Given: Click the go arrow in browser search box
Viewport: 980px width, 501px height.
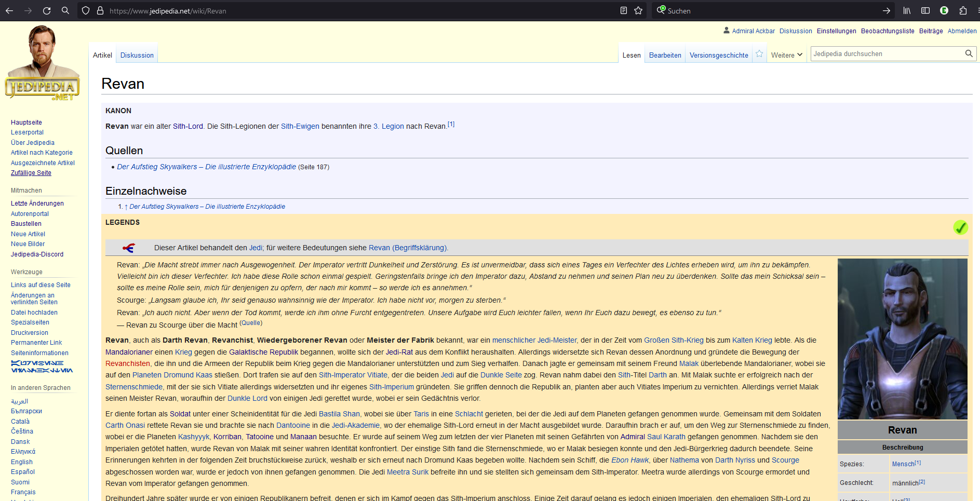Looking at the screenshot, I should click(887, 10).
